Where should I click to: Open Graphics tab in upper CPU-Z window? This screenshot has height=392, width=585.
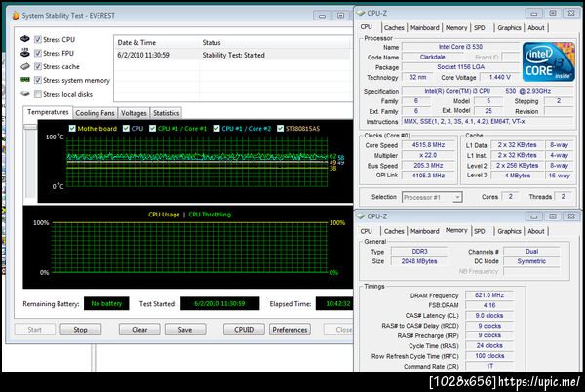pos(509,28)
